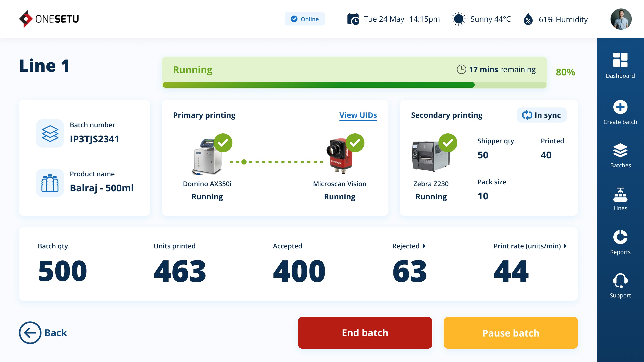Click the batch progress bar

(x=354, y=85)
